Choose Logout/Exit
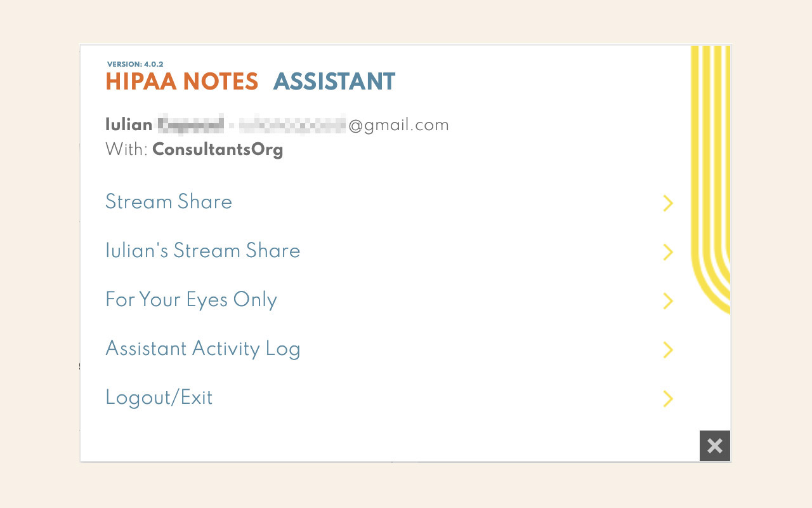The width and height of the screenshot is (812, 508). [159, 398]
